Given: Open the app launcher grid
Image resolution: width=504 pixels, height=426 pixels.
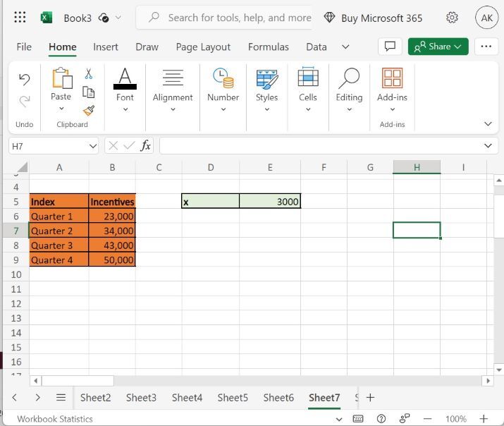Looking at the screenshot, I should pos(20,18).
